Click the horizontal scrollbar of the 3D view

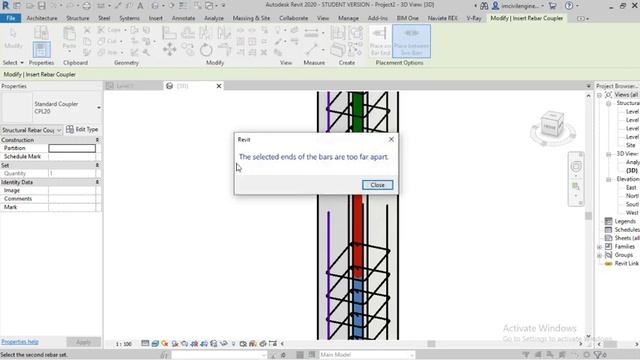431,344
